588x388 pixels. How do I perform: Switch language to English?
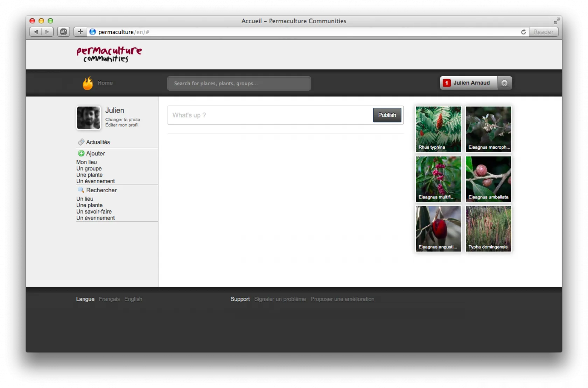coord(133,299)
